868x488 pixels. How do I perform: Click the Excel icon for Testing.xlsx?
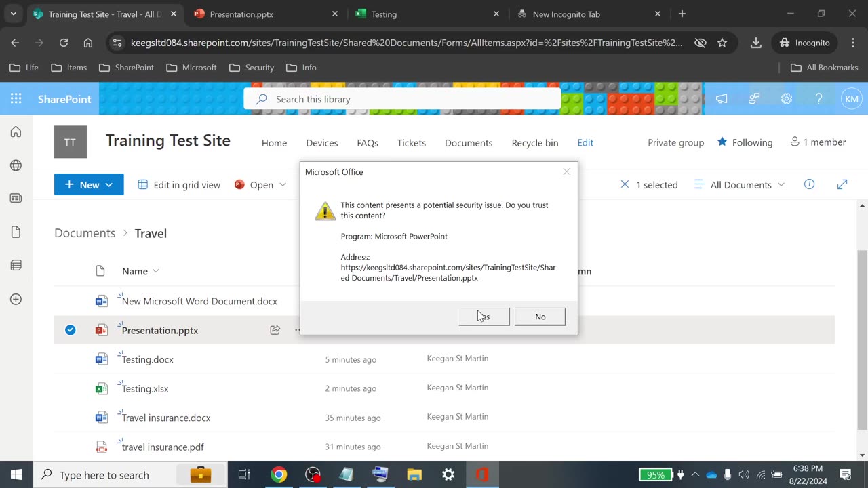click(102, 388)
